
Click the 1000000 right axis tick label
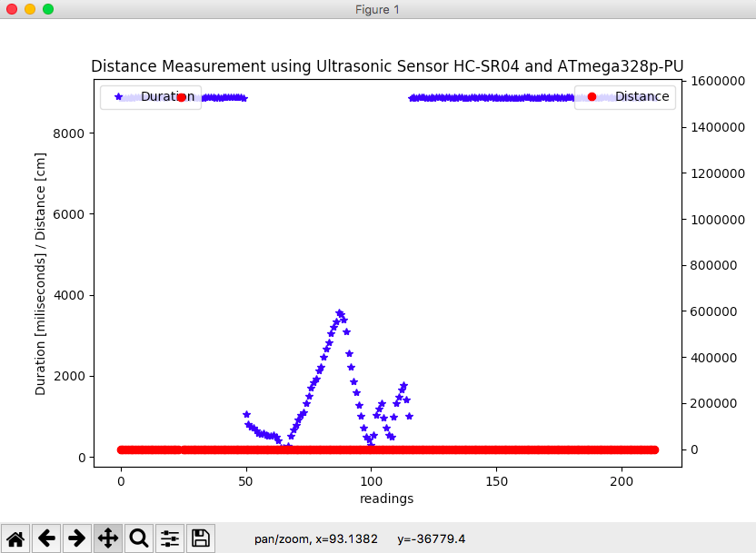point(718,220)
